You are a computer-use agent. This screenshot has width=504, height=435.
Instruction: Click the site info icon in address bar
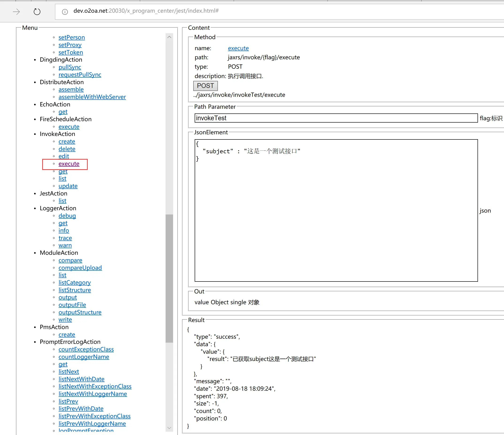tap(65, 12)
